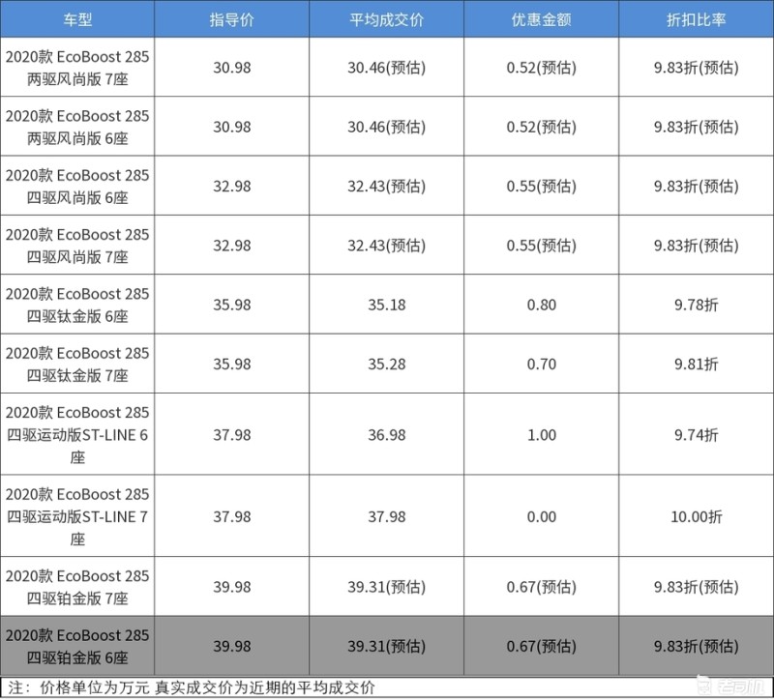Select the highlighted 四驱铂金版 6座 model name cell
This screenshot has height=700, width=774.
77,646
